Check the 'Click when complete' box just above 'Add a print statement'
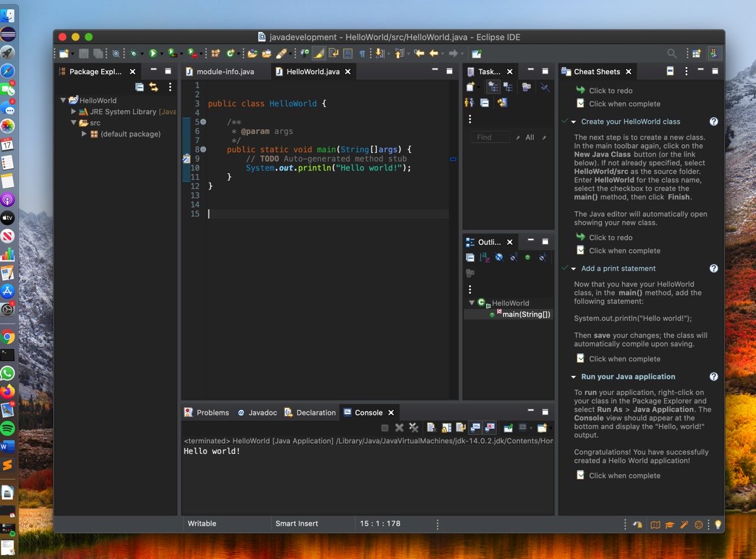The image size is (756, 559). 581,251
